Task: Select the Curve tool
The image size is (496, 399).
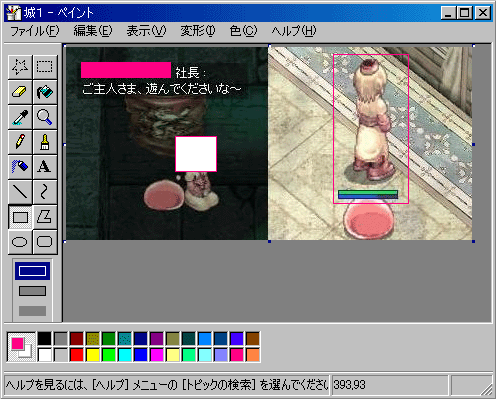Action: pyautogui.click(x=45, y=192)
